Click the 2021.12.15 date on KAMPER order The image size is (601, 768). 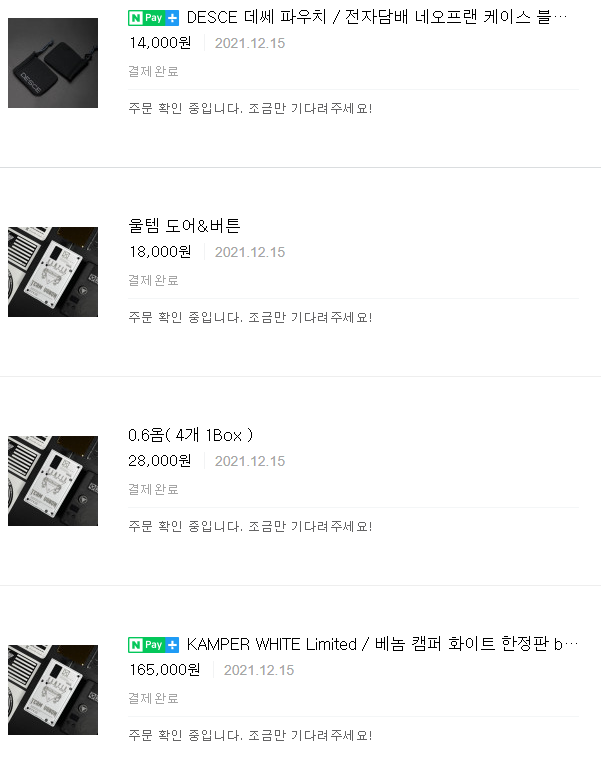pyautogui.click(x=259, y=670)
